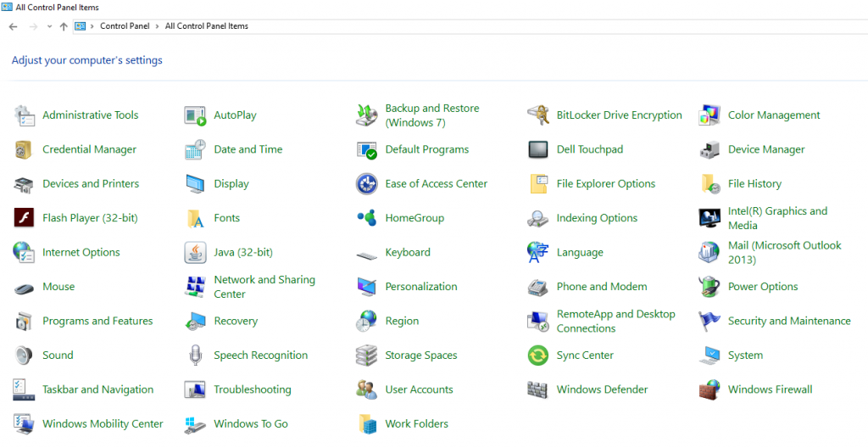The width and height of the screenshot is (868, 448).
Task: Go up one level with Up arrow
Action: (x=63, y=26)
